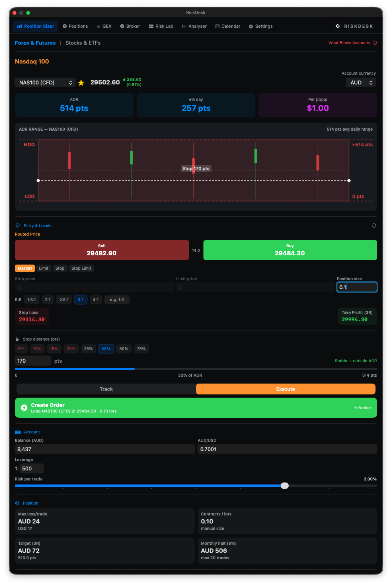392x585 pixels.
Task: Switch to the Track mode
Action: click(x=106, y=389)
